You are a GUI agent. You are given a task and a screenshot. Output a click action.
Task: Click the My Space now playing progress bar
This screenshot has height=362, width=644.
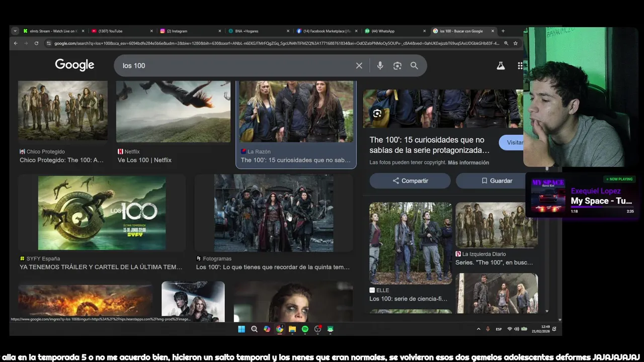coord(602,207)
